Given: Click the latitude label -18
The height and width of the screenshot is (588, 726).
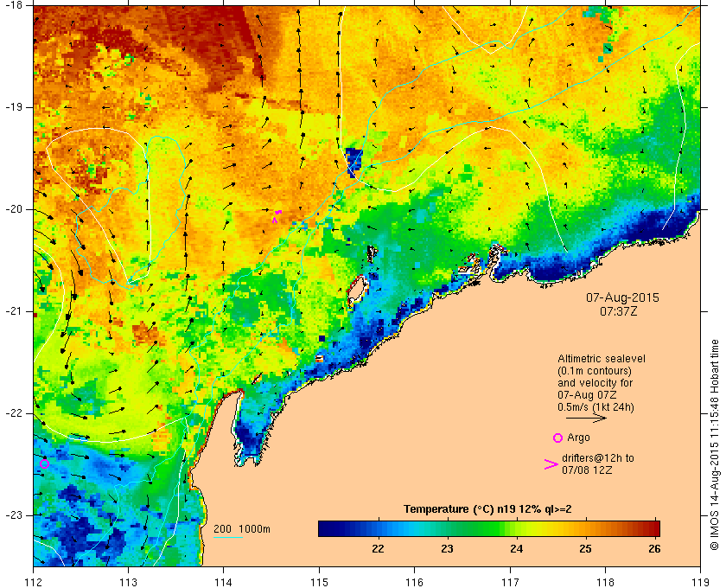Looking at the screenshot, I should pyautogui.click(x=12, y=5).
